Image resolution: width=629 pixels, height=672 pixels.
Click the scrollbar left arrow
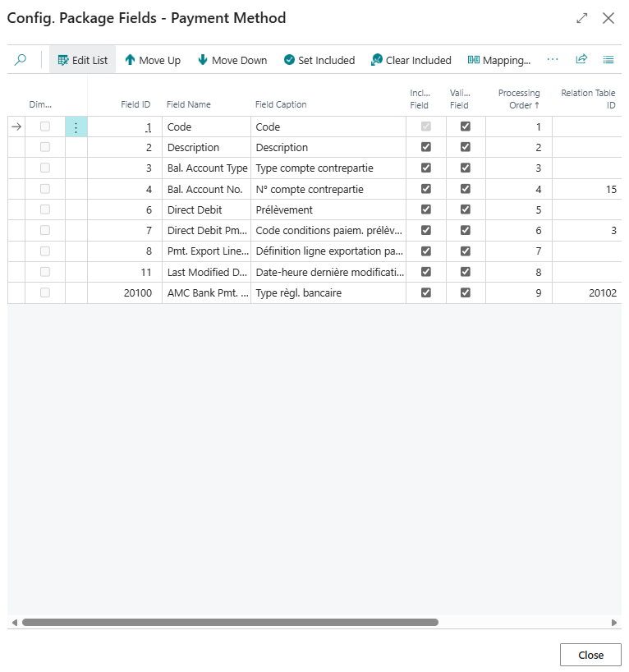tap(15, 622)
